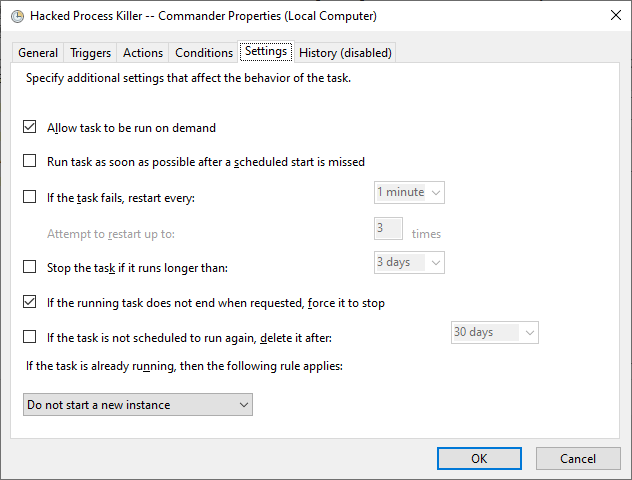632x480 pixels.
Task: Open the Do not start a new instance dropdown
Action: pyautogui.click(x=138, y=405)
